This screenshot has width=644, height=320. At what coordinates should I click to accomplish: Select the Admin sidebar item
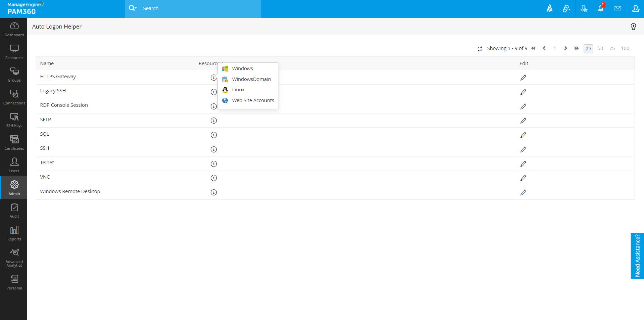14,188
